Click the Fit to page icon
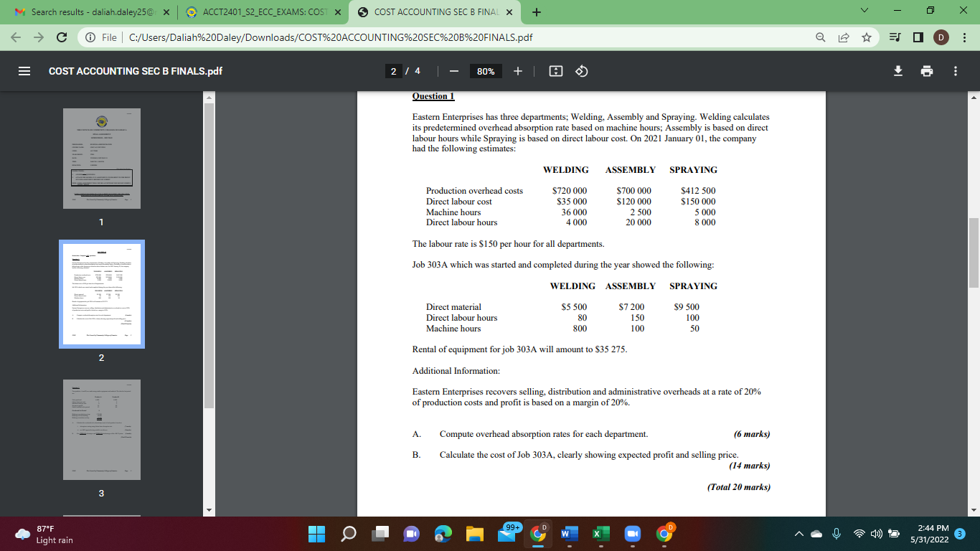Viewport: 980px width, 551px height. [555, 71]
